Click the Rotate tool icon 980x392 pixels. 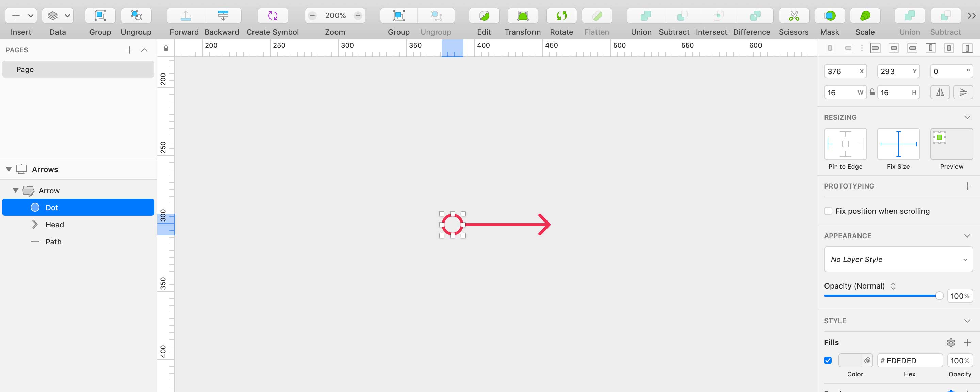[561, 16]
